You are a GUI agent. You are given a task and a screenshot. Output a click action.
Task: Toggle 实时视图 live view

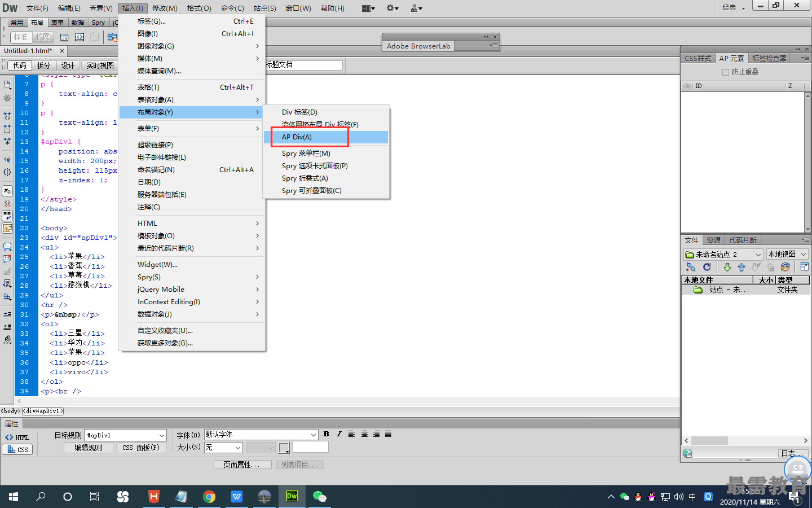click(x=100, y=65)
